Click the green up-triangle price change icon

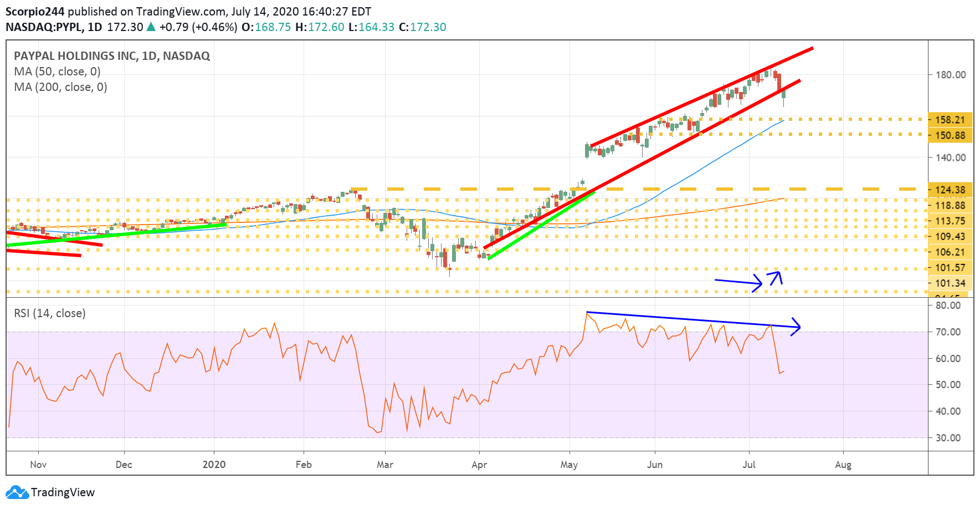(x=151, y=27)
